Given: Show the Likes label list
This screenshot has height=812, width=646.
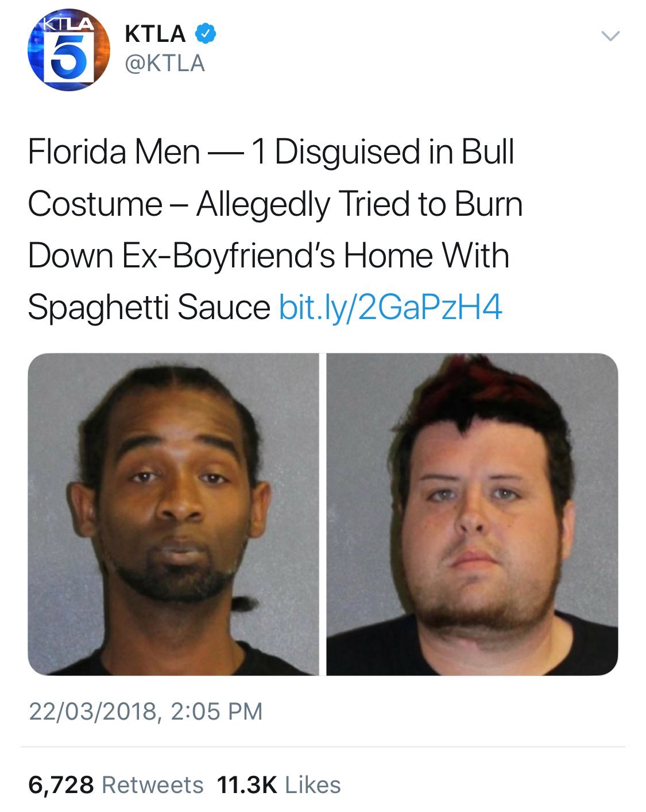Looking at the screenshot, I should point(313,785).
